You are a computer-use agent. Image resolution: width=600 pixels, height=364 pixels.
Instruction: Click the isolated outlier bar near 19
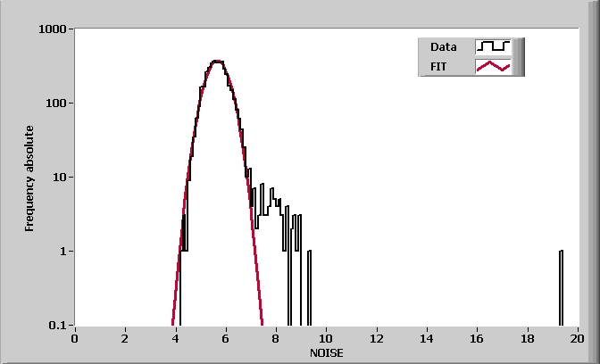click(561, 285)
